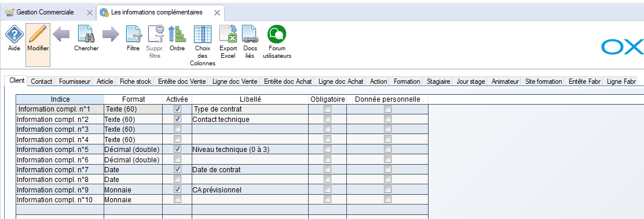Switch to Gestion Commerciale tab
Image resolution: width=644 pixels, height=219 pixels.
tap(45, 12)
